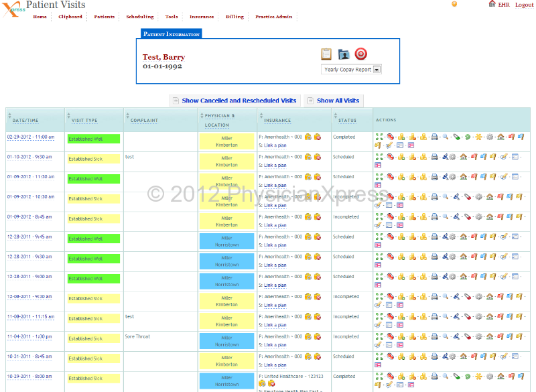Click Show Cancelled and Rescheduled Visits
Image resolution: width=536 pixels, height=392 pixels.
tap(239, 101)
